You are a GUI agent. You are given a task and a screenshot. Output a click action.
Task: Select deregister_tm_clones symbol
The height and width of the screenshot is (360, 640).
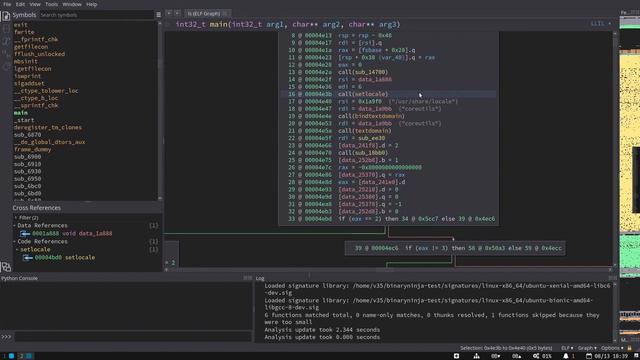pos(48,127)
